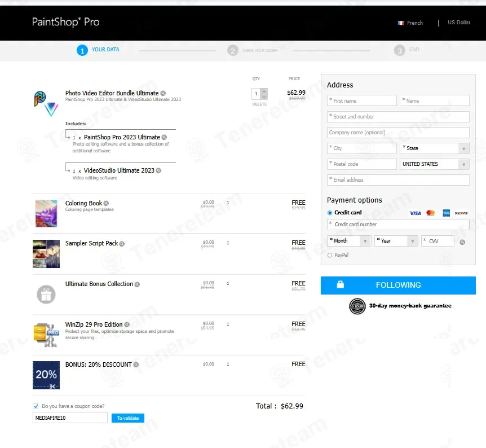
Task: Click the MEDIAFIRE10 coupon code field
Action: point(70,418)
